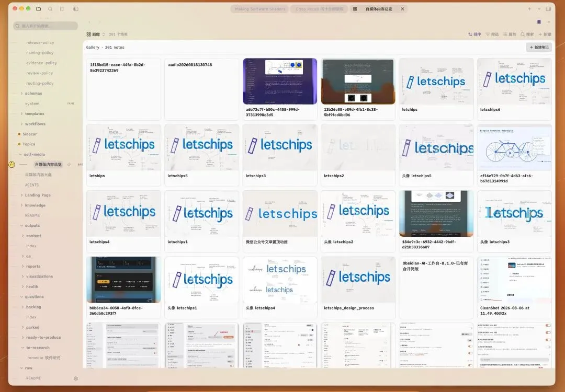The width and height of the screenshot is (565, 392).
Task: Open the routing-policy note
Action: tap(40, 83)
